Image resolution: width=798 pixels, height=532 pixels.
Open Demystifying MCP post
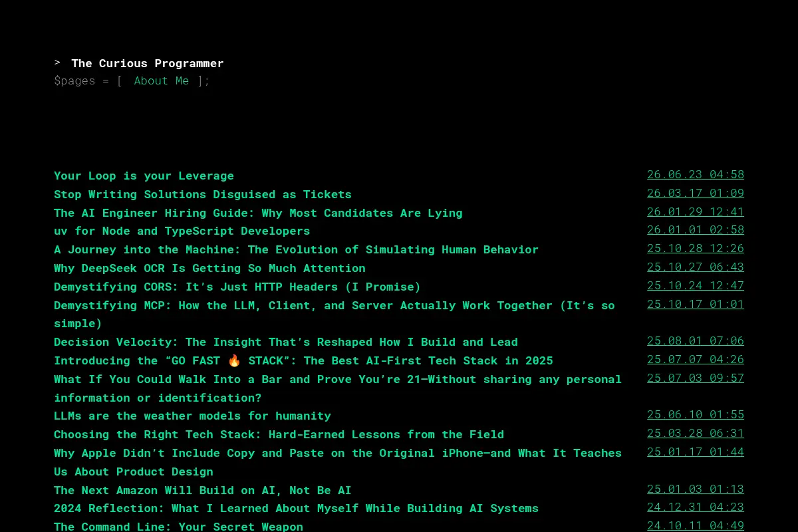tap(334, 314)
